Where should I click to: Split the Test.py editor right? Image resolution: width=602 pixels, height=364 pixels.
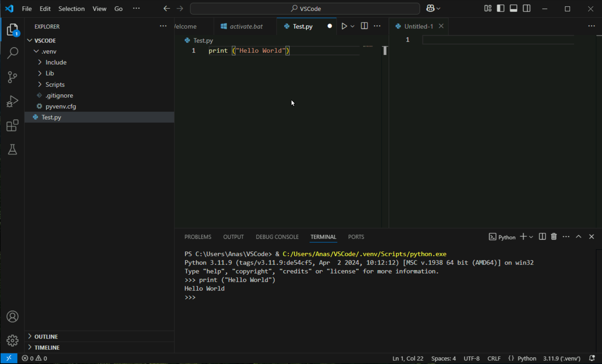(364, 26)
